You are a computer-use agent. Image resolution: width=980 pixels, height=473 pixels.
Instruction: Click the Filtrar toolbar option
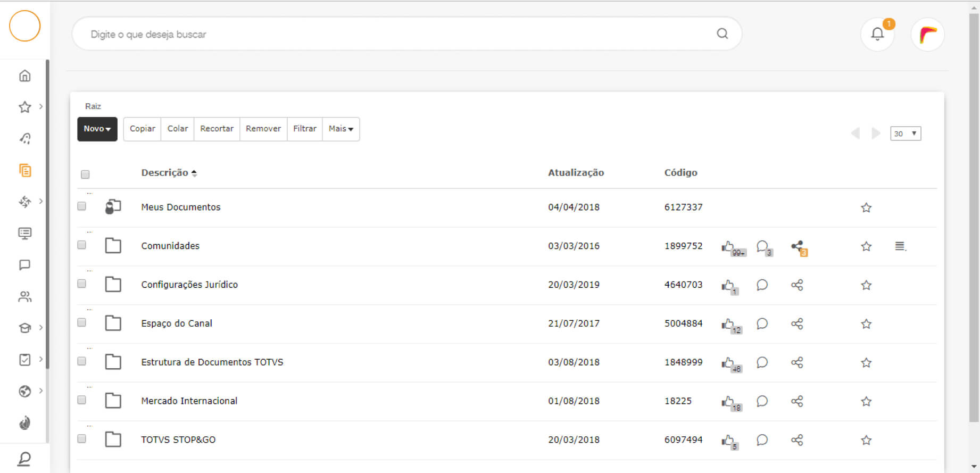click(304, 129)
